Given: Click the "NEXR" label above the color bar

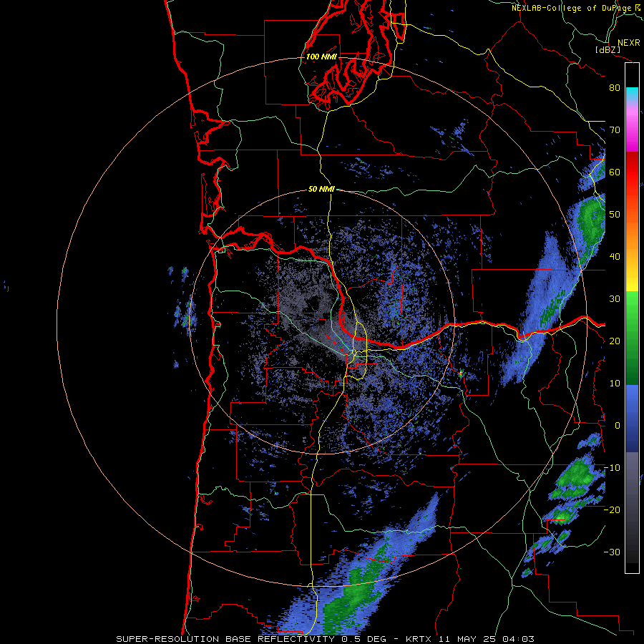Looking at the screenshot, I should 629,43.
